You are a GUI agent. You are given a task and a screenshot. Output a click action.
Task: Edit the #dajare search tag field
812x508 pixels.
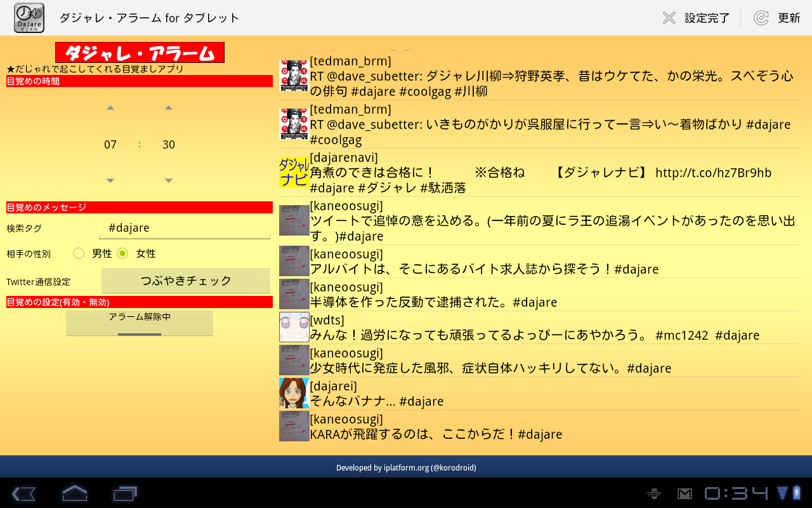tap(185, 228)
